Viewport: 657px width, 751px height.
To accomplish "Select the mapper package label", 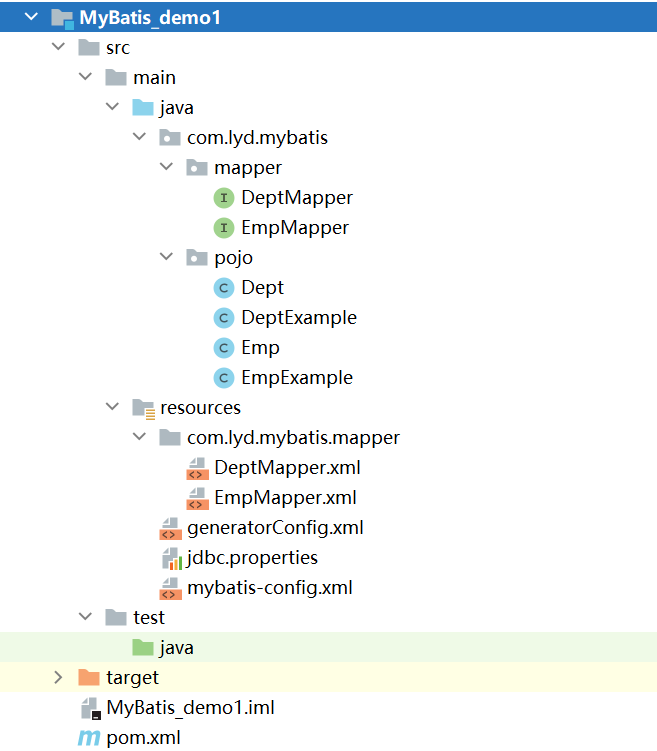I will (x=248, y=168).
